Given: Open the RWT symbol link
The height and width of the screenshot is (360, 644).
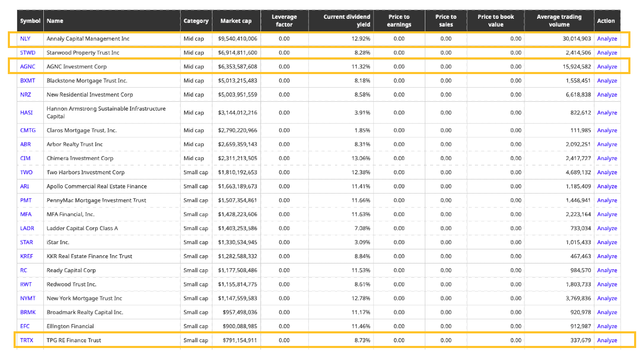Looking at the screenshot, I should 26,285.
